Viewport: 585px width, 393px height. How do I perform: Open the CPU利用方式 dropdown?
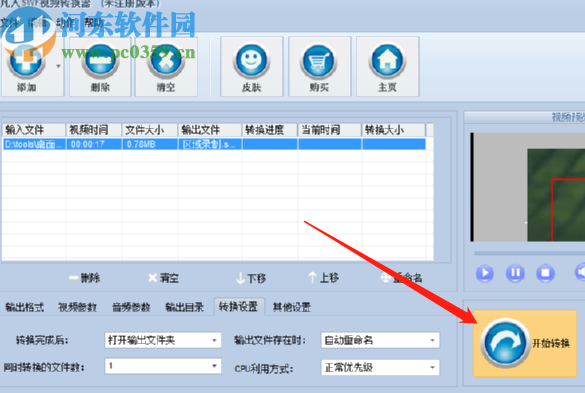[380, 367]
